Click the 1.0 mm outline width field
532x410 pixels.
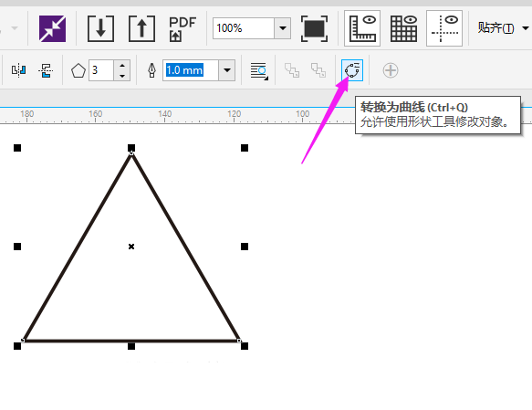point(191,70)
